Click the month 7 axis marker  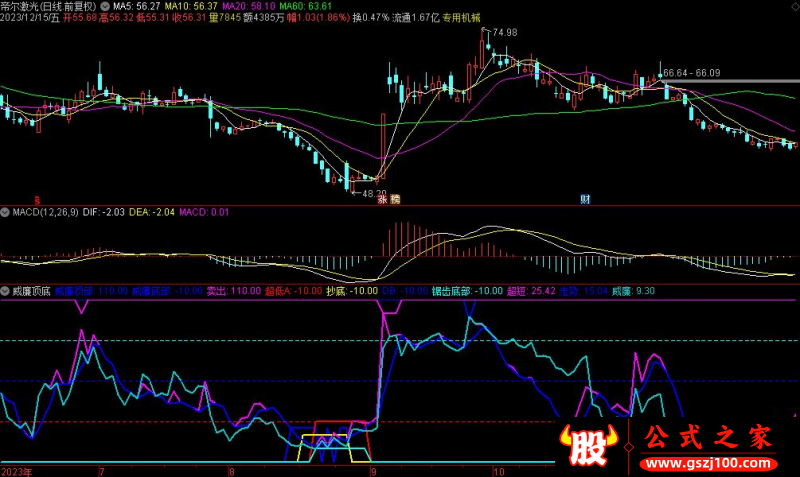click(x=102, y=471)
